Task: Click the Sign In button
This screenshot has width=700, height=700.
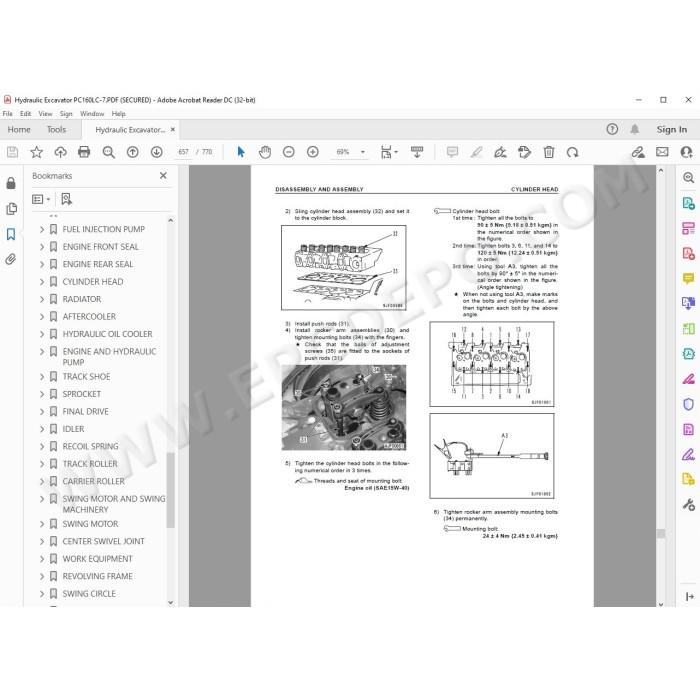Action: click(x=671, y=129)
